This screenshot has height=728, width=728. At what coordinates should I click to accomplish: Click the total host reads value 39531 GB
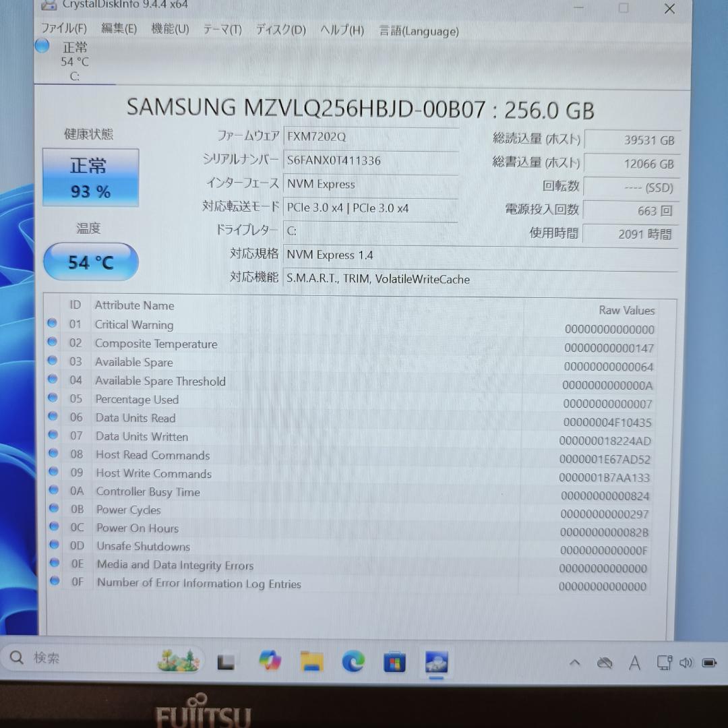632,140
